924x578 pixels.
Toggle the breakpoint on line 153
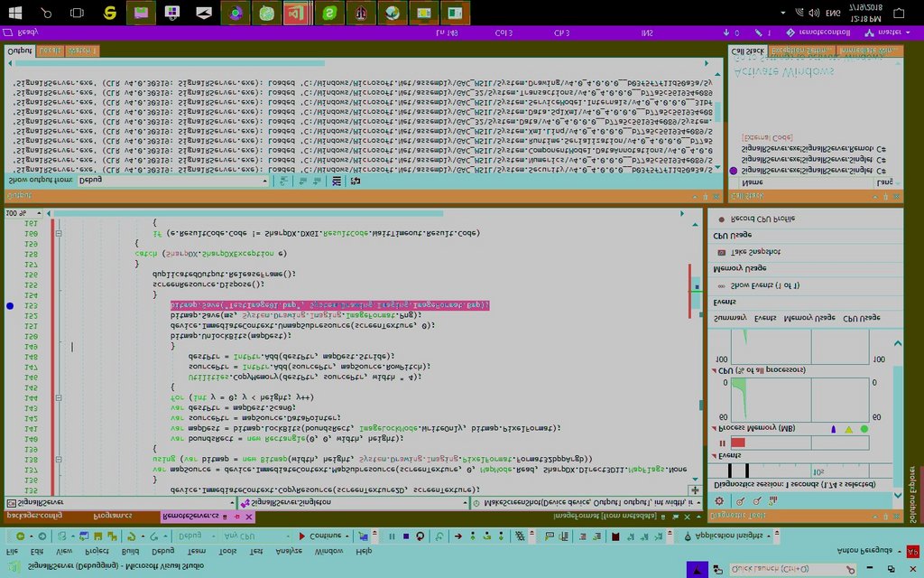tap(10, 305)
